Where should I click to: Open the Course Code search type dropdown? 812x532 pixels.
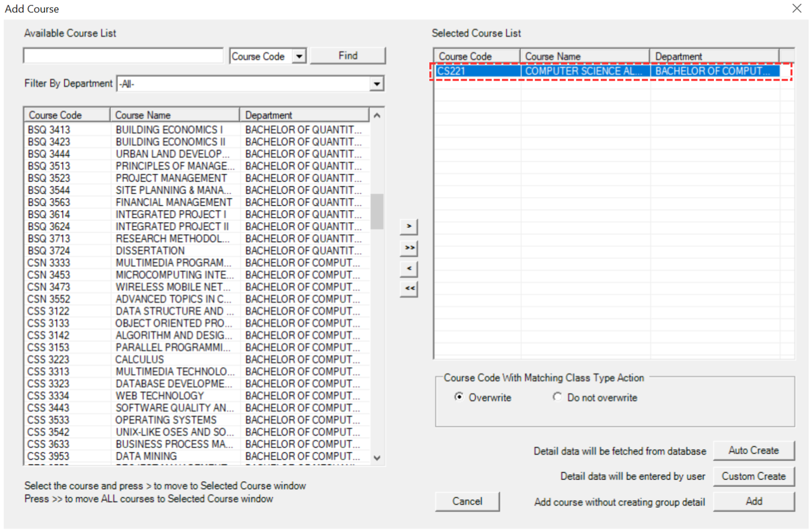[x=299, y=57]
